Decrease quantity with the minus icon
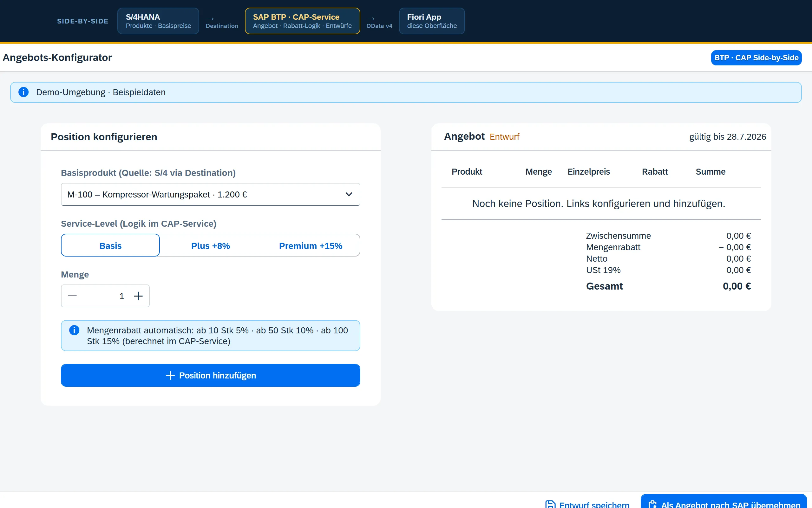 coord(72,296)
